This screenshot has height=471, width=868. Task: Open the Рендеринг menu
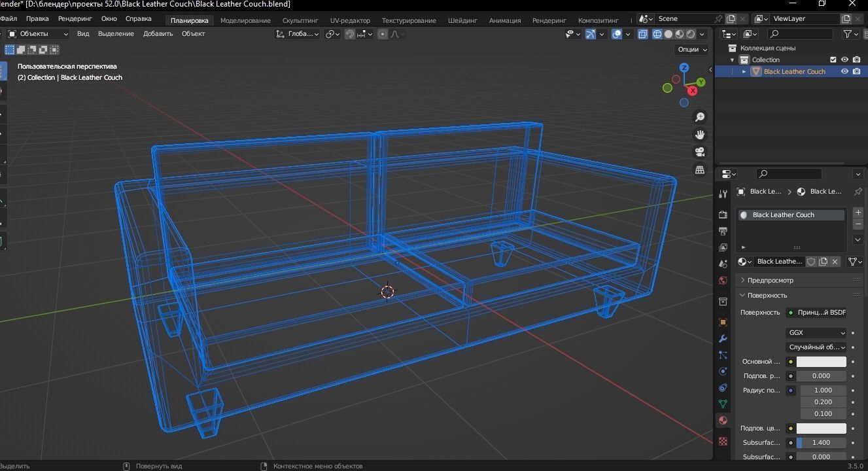pos(75,19)
